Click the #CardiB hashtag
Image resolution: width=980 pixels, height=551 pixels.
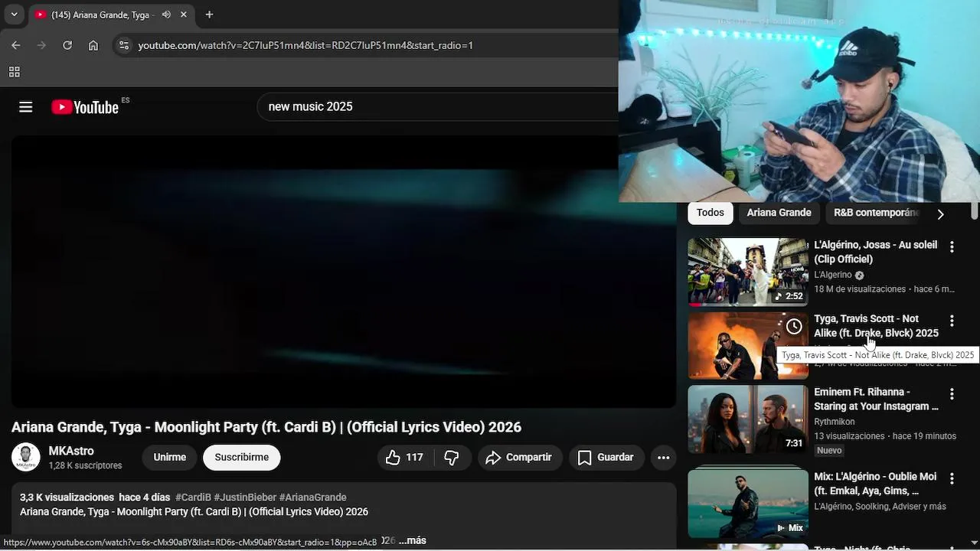click(x=193, y=497)
